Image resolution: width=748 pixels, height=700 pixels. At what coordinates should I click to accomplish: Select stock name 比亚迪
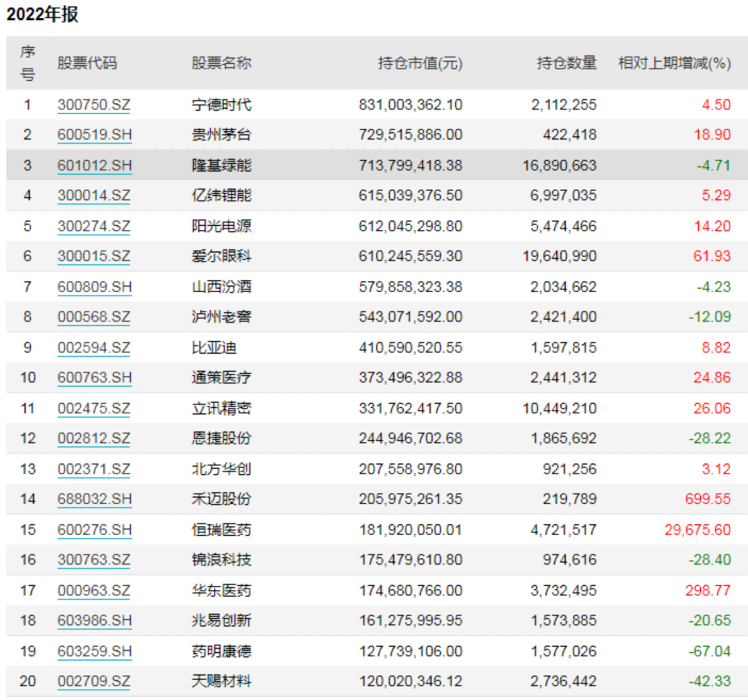(x=214, y=348)
